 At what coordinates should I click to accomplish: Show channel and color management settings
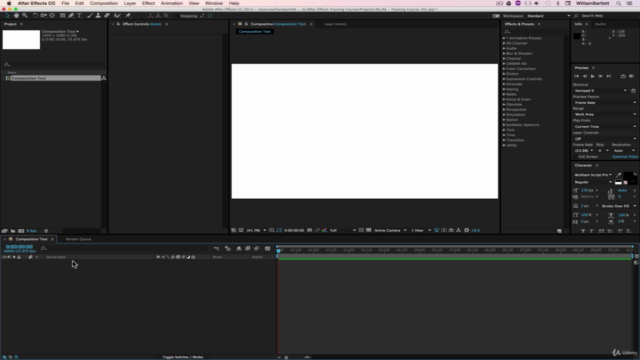[324, 230]
